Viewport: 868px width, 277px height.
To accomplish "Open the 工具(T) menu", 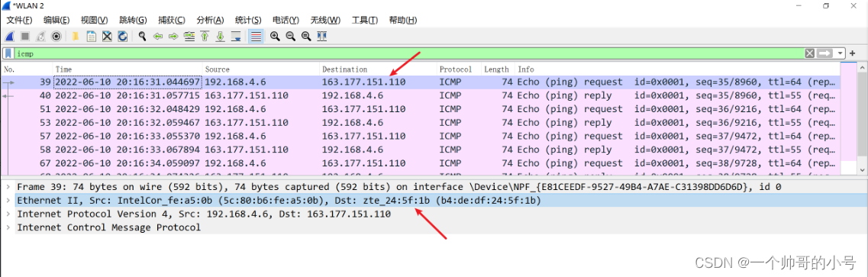I will click(365, 21).
